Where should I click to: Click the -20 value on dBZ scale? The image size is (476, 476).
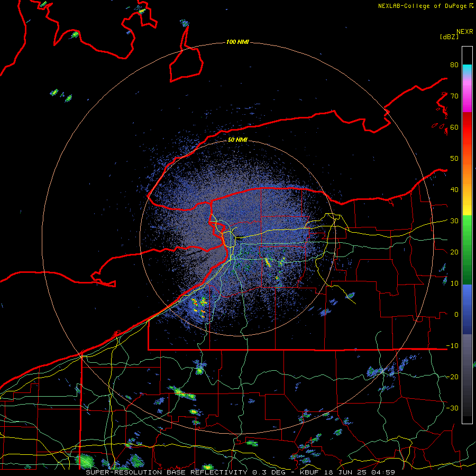(452, 377)
